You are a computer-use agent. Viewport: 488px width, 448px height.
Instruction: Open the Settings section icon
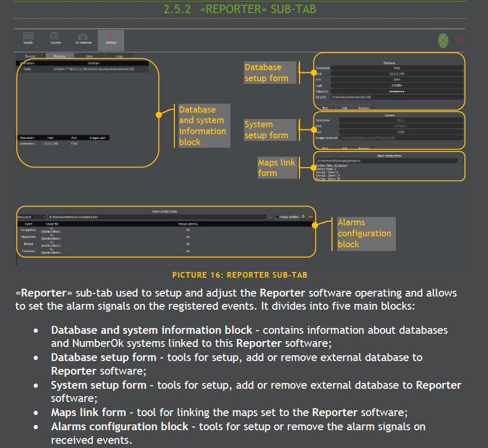111,40
